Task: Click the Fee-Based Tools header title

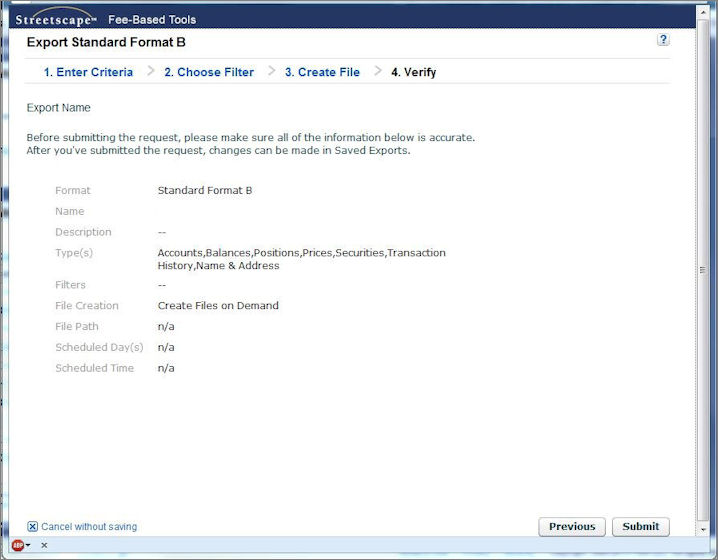Action: tap(152, 20)
